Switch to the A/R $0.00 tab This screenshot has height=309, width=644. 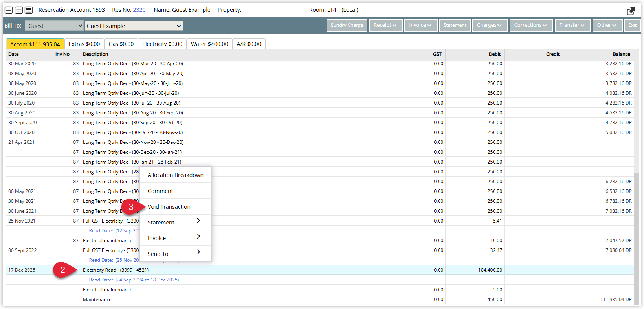pos(249,44)
